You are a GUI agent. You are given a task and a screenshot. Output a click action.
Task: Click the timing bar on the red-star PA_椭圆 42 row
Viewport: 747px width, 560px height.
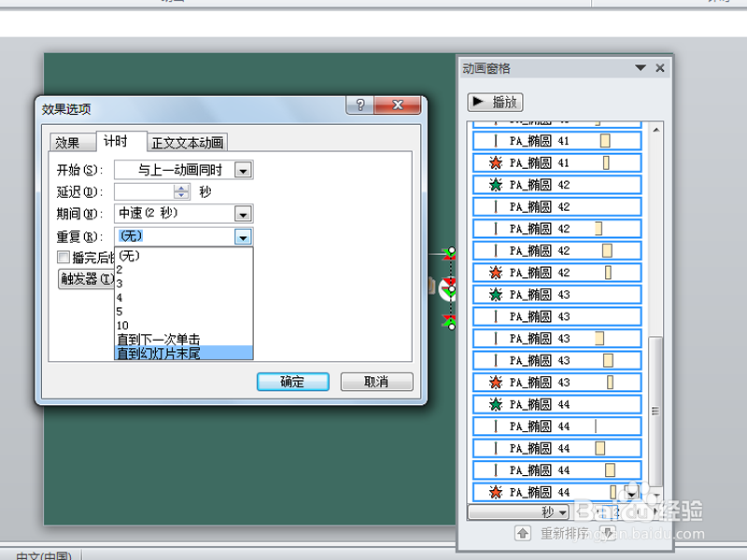(608, 273)
